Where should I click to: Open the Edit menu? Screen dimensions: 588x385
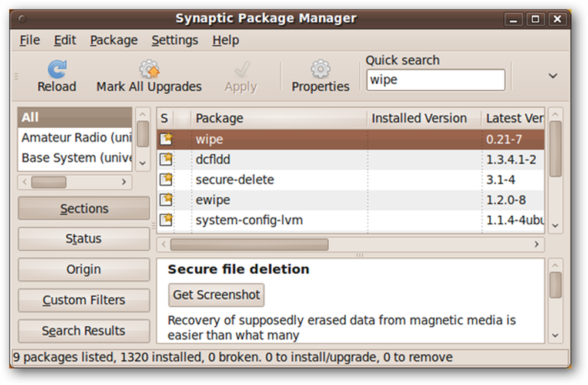[65, 40]
